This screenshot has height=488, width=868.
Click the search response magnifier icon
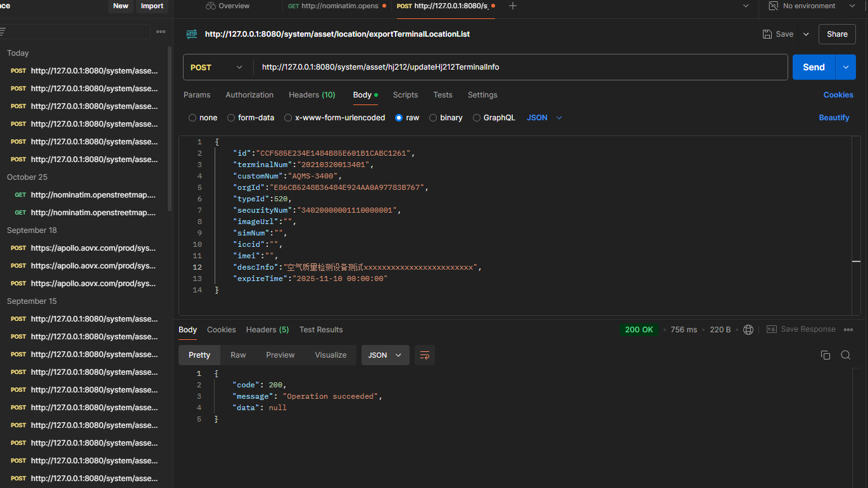pyautogui.click(x=845, y=355)
